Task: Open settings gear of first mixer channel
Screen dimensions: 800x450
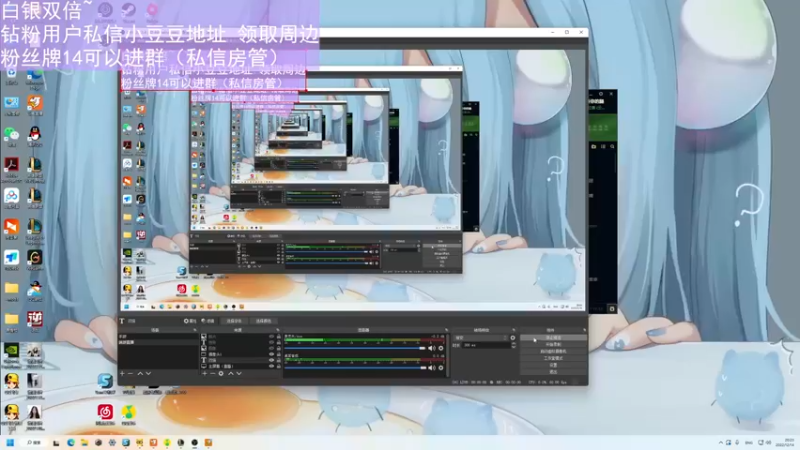Action: pyautogui.click(x=441, y=348)
